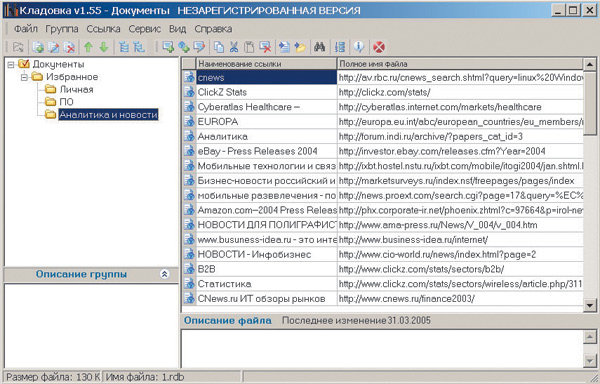Screen dimensions: 600x384
Task: Click the expand tree icon
Action: point(124,47)
